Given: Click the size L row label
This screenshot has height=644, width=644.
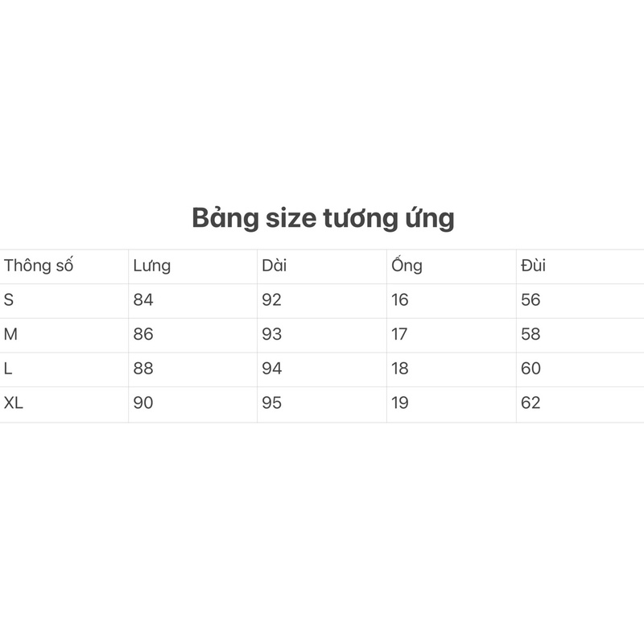Looking at the screenshot, I should [x=8, y=369].
